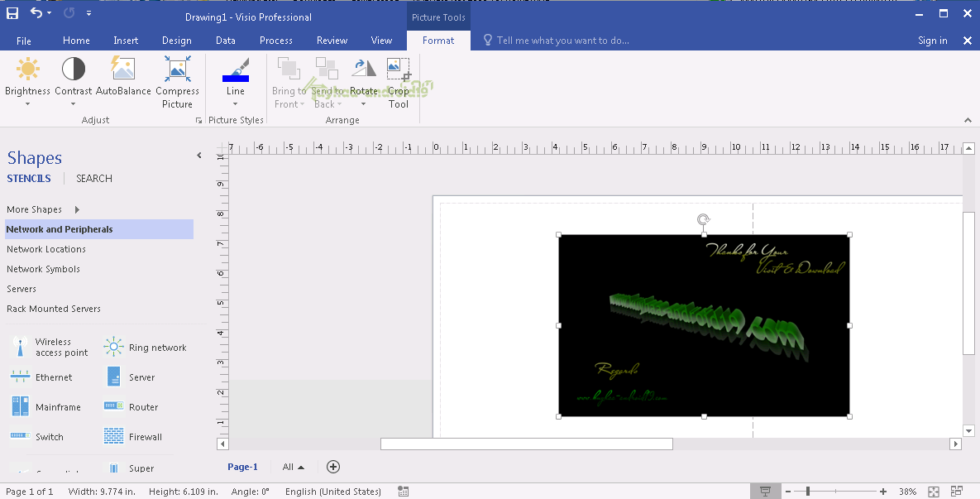980x499 pixels.
Task: Undo the last action
Action: [x=36, y=12]
